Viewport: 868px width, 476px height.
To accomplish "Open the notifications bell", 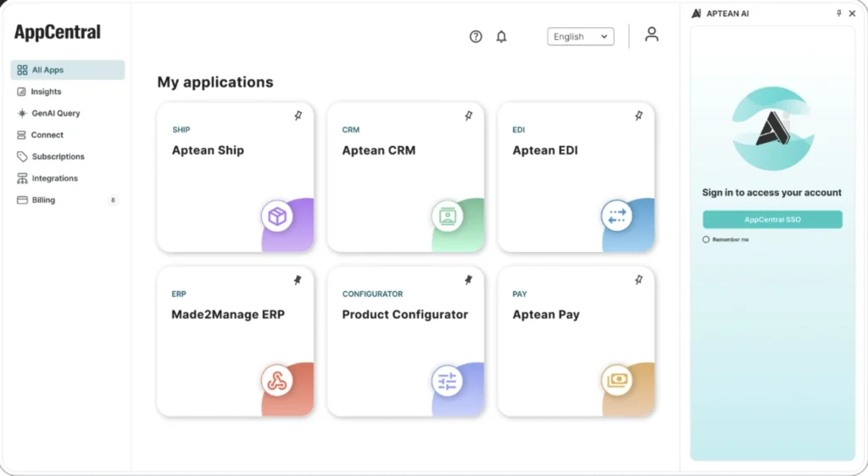I will pyautogui.click(x=501, y=36).
